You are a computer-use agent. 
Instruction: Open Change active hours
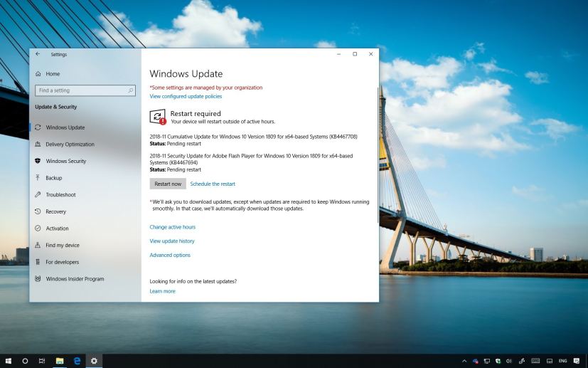pyautogui.click(x=173, y=227)
